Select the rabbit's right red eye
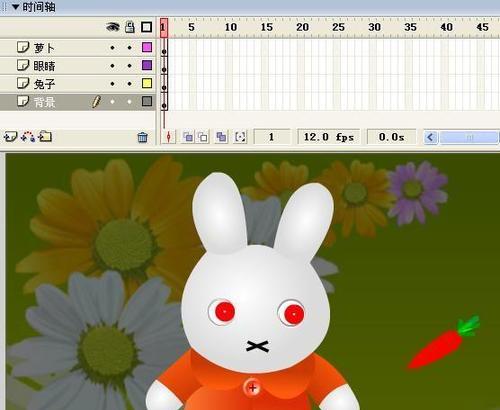 coord(294,314)
